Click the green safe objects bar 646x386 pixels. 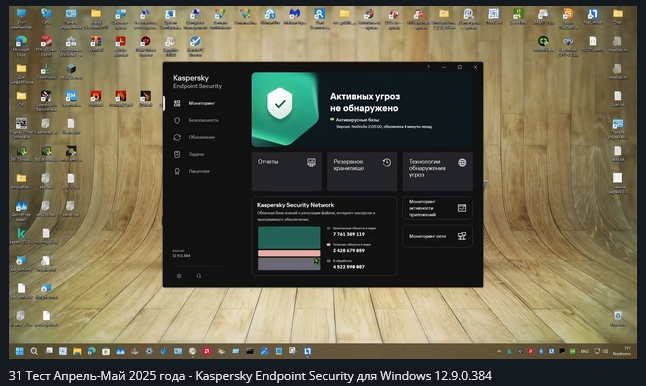coord(289,237)
